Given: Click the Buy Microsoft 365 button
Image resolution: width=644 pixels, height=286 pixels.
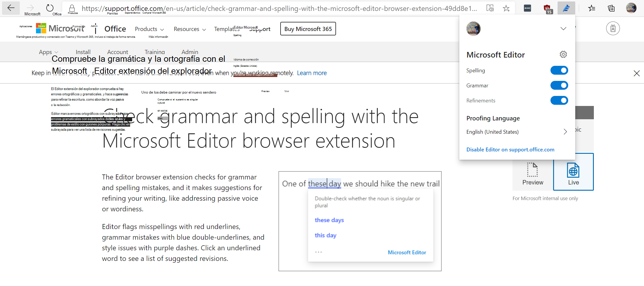Looking at the screenshot, I should click(308, 29).
